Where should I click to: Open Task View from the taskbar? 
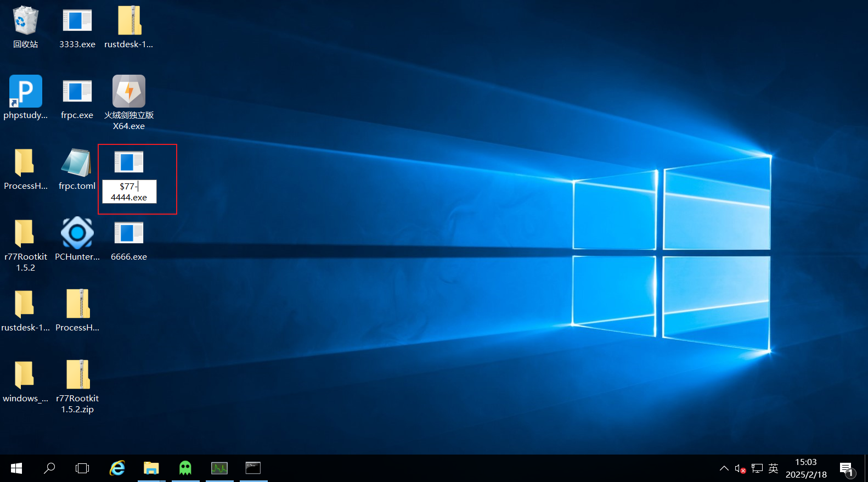point(82,468)
